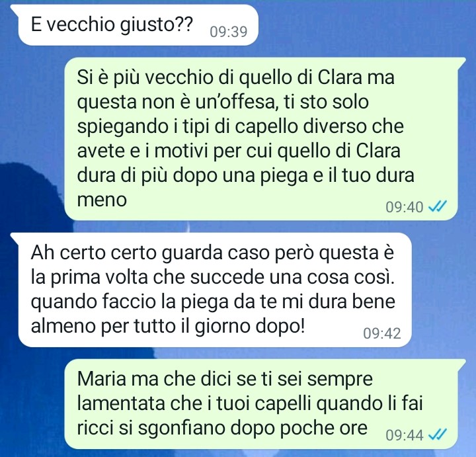The width and height of the screenshot is (476, 457).
Task: Click the 09:39 timestamp
Action: pos(229,32)
